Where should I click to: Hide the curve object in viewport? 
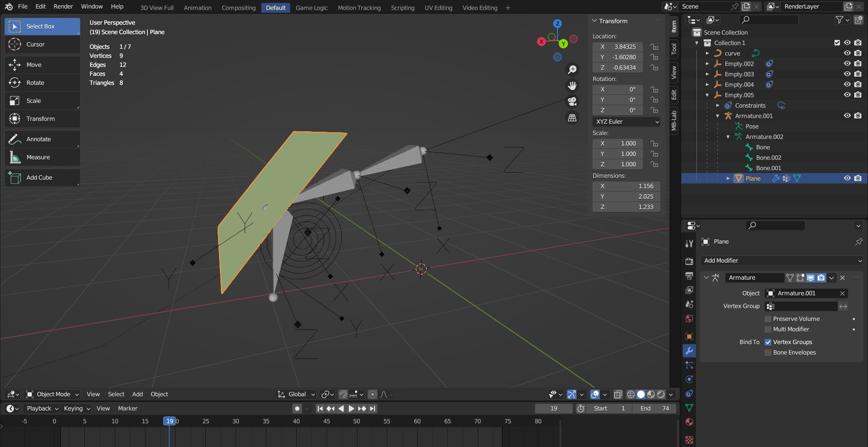[x=847, y=53]
